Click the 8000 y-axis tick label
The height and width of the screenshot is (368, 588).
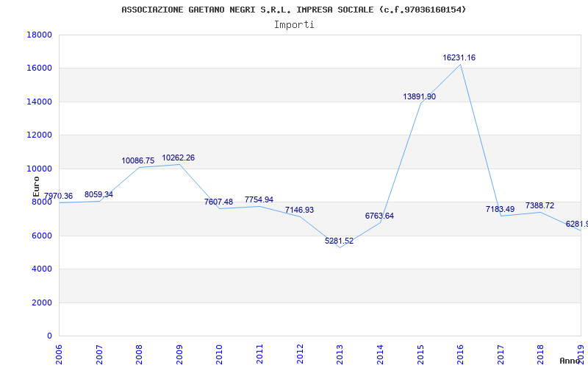42,202
